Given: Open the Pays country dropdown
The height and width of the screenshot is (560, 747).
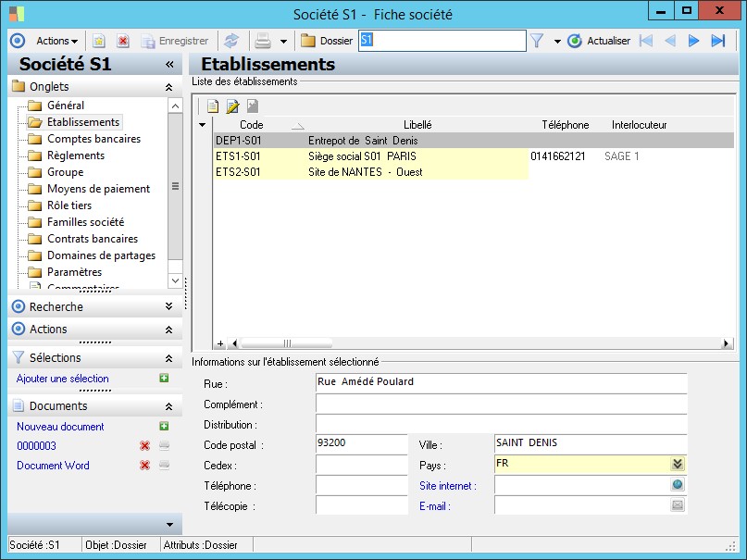Looking at the screenshot, I should coord(678,465).
